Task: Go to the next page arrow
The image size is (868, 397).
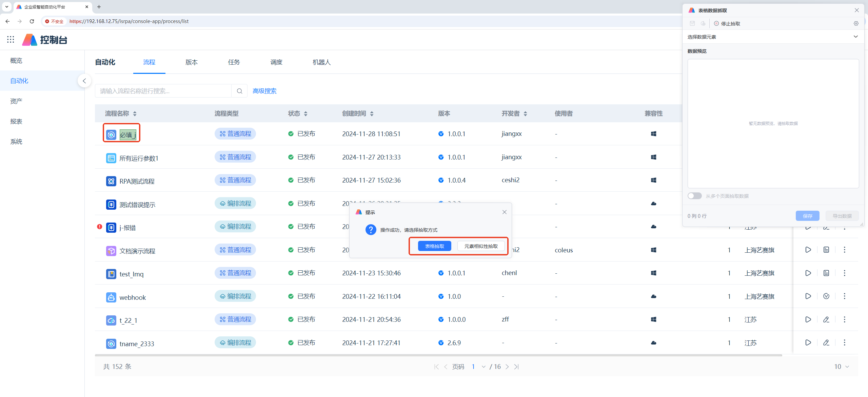Action: 507,367
